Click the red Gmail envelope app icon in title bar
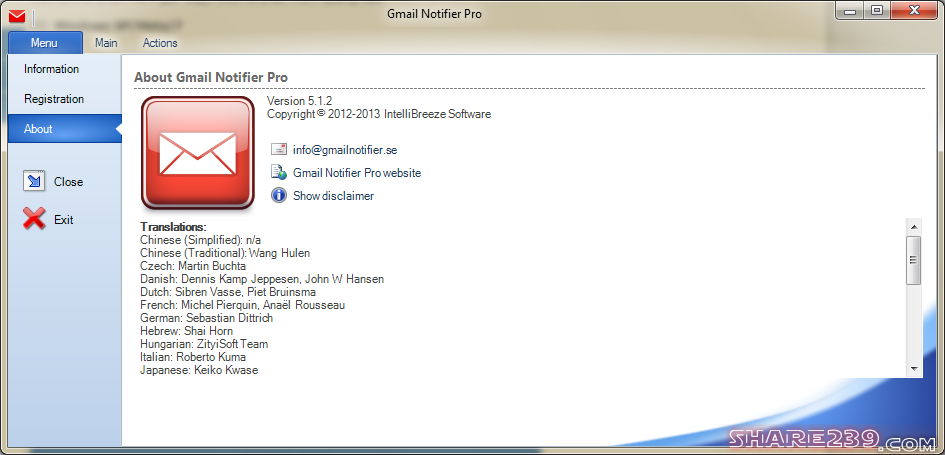Screen dimensions: 945x455 click(17, 15)
